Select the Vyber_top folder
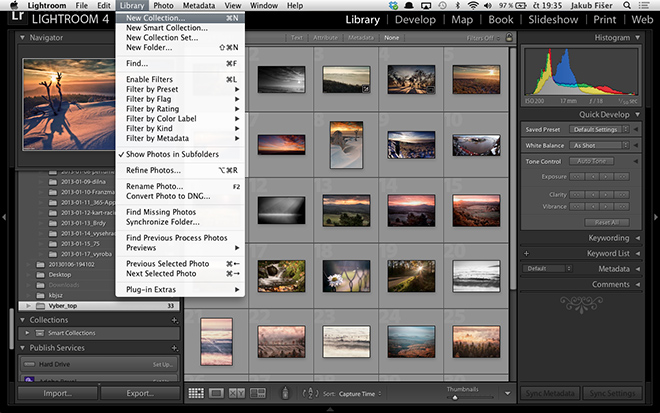 click(x=64, y=305)
